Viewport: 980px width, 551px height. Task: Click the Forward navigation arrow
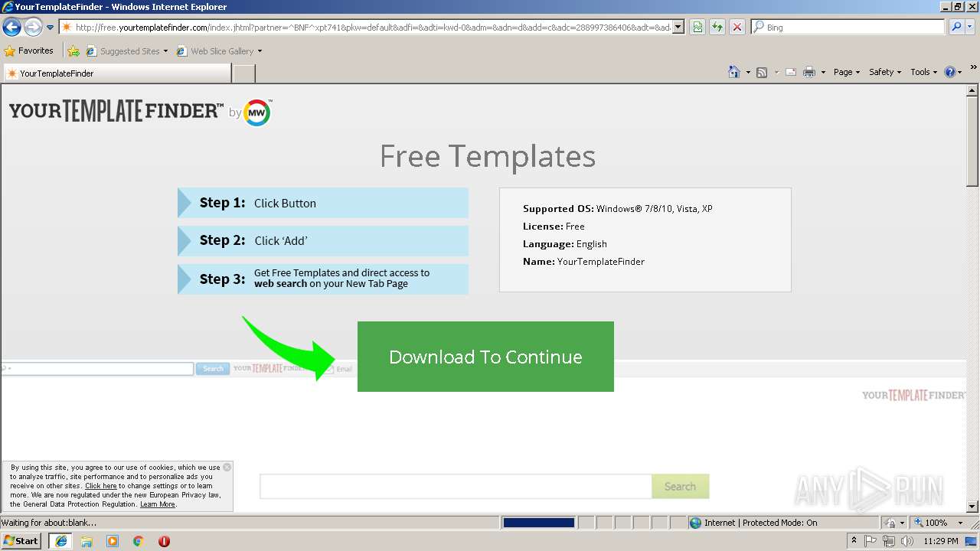[x=33, y=28]
